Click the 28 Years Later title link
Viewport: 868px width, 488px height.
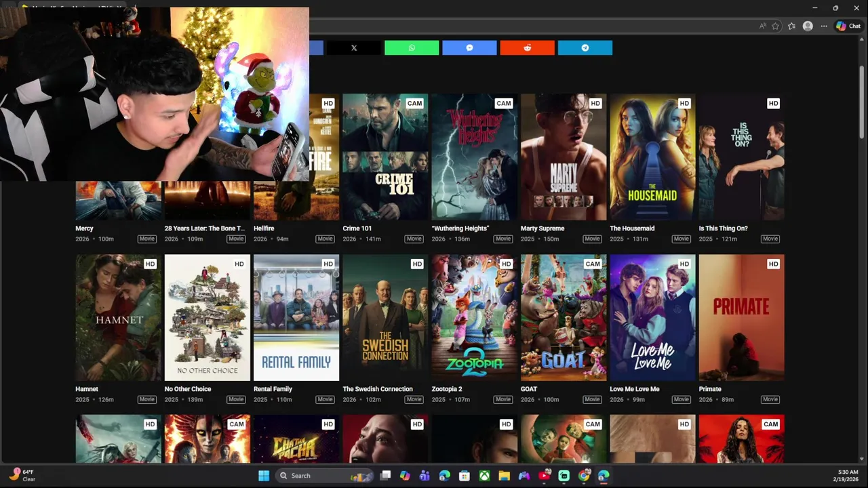205,228
